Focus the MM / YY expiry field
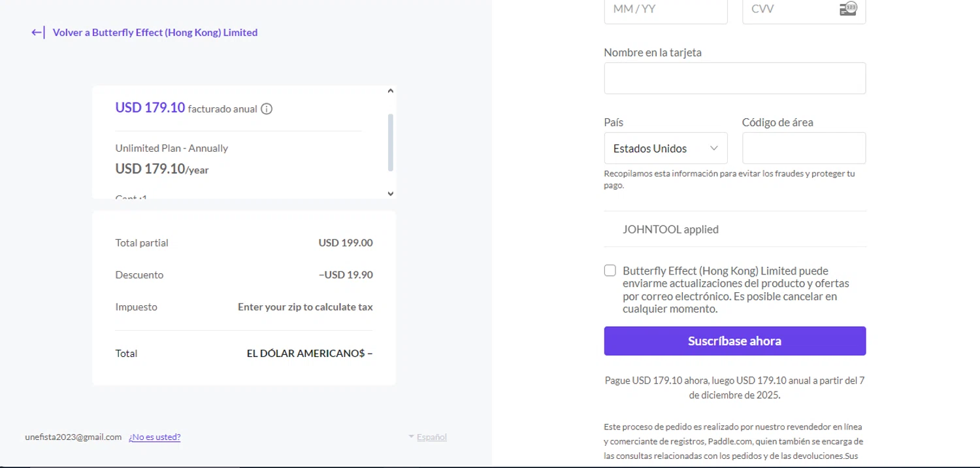The image size is (980, 468). [x=666, y=10]
